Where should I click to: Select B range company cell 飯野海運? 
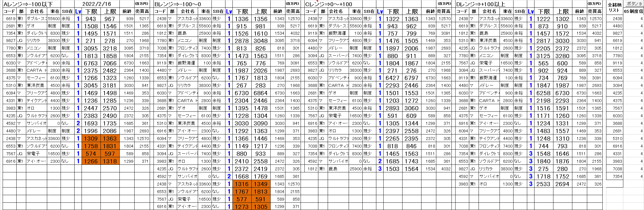pos(187,63)
